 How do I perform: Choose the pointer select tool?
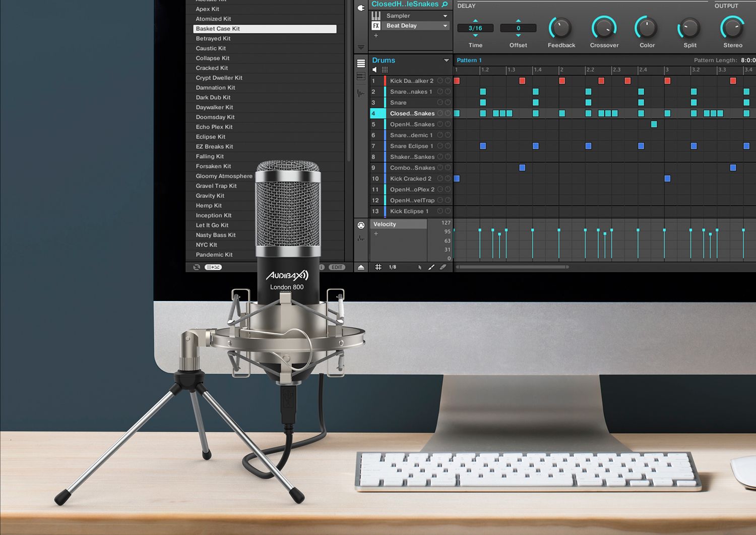(419, 267)
